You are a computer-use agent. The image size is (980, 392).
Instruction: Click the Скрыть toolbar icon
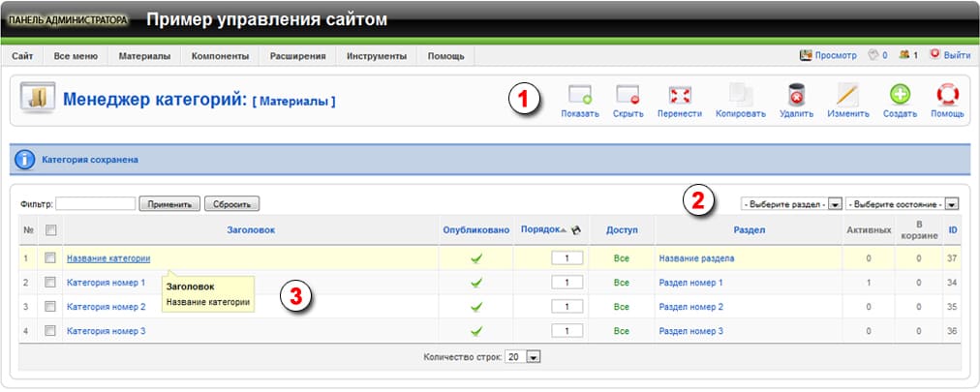[628, 96]
